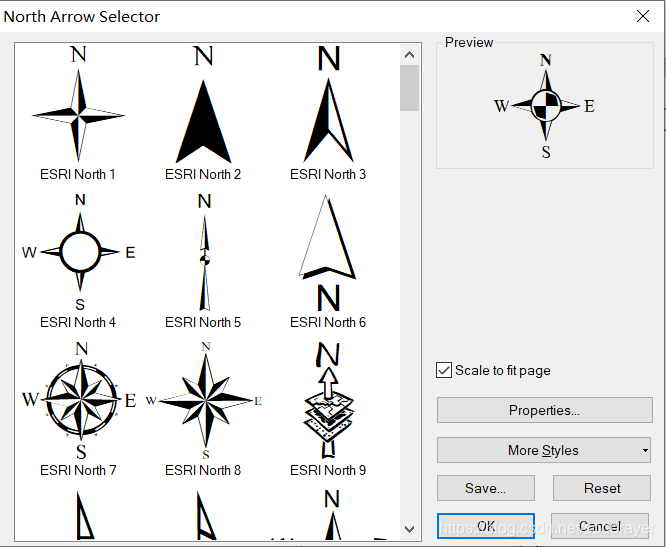The height and width of the screenshot is (547, 666).
Task: Select the ESRI North 7 compass rose
Action: 79,400
